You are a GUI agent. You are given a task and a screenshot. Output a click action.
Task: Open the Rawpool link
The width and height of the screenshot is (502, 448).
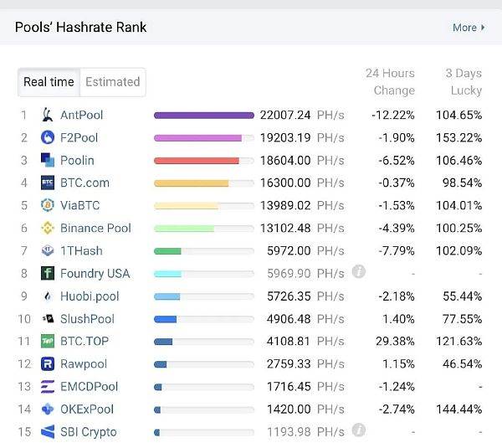point(84,364)
